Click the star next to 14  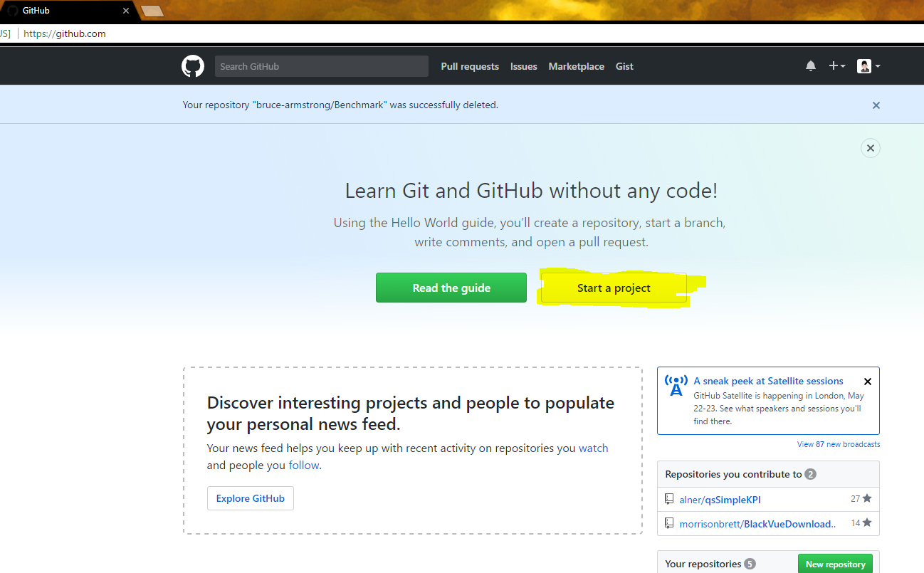[867, 522]
